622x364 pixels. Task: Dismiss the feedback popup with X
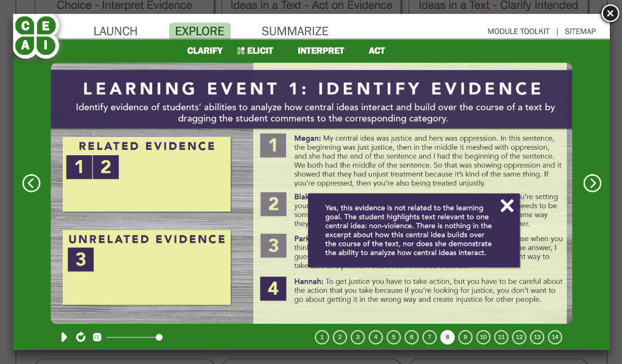click(x=506, y=206)
